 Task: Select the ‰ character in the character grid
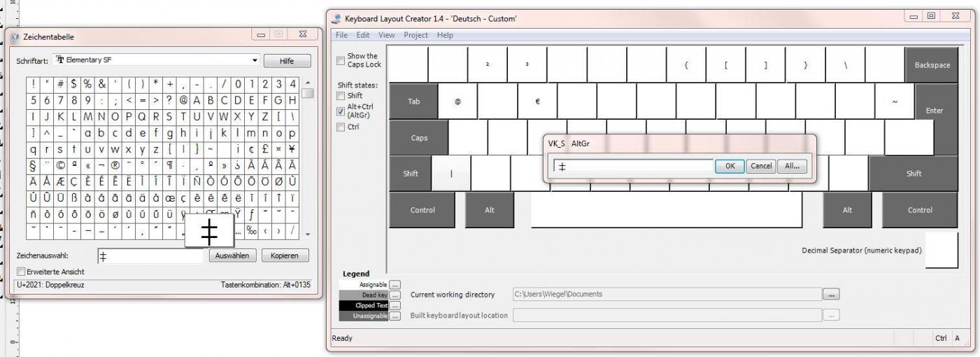251,232
